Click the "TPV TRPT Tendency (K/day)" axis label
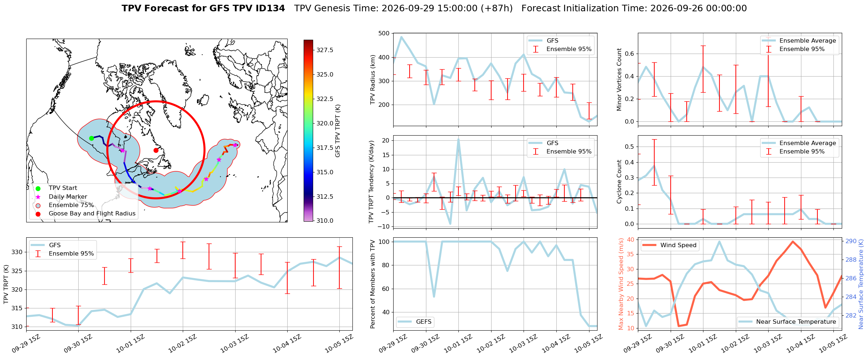This screenshot has height=358, width=868. (x=371, y=182)
